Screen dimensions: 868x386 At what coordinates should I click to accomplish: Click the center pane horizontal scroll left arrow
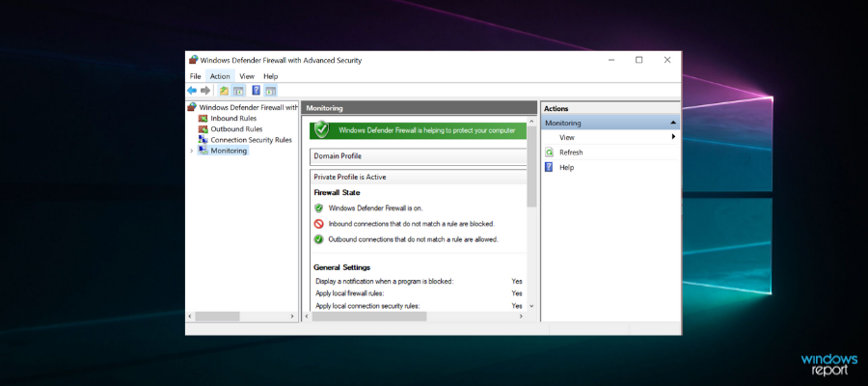pos(308,317)
